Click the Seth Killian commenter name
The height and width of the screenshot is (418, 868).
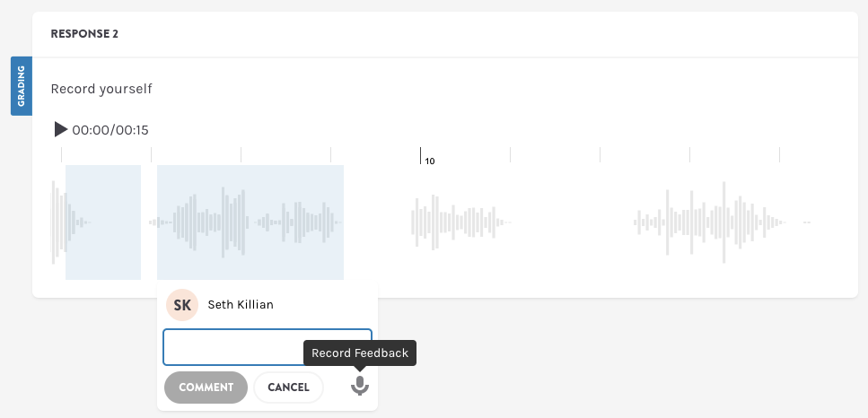pyautogui.click(x=241, y=305)
